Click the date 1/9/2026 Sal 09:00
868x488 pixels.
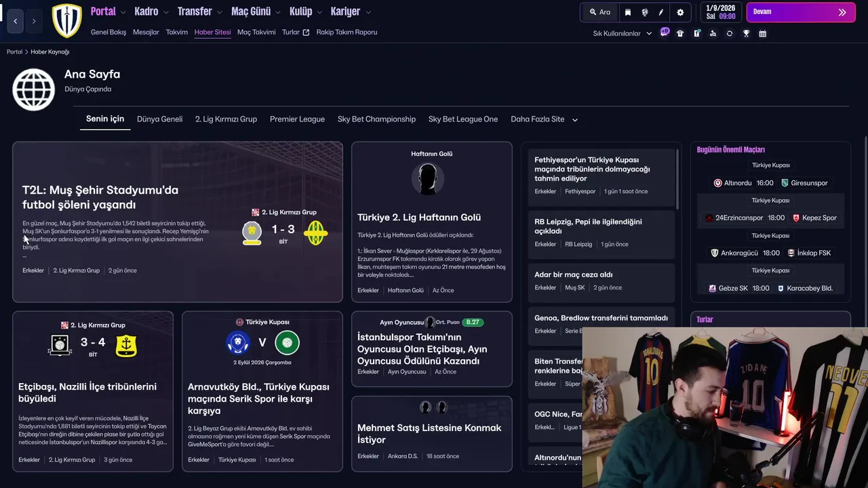pos(721,12)
